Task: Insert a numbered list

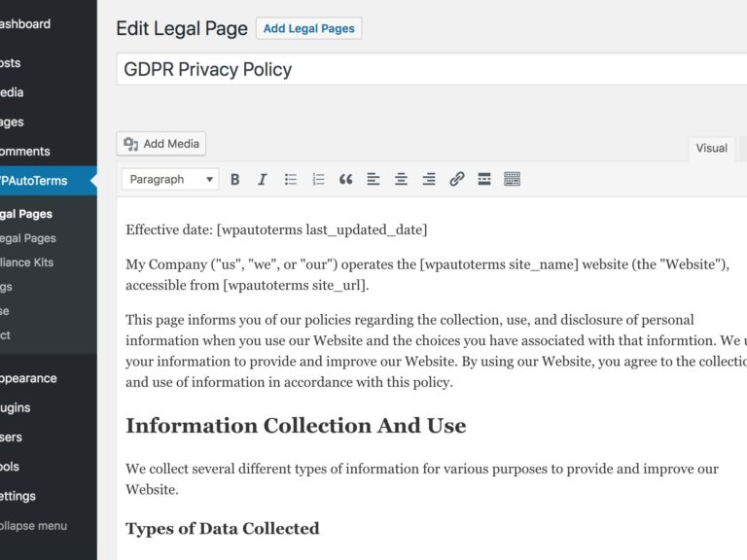Action: click(318, 180)
